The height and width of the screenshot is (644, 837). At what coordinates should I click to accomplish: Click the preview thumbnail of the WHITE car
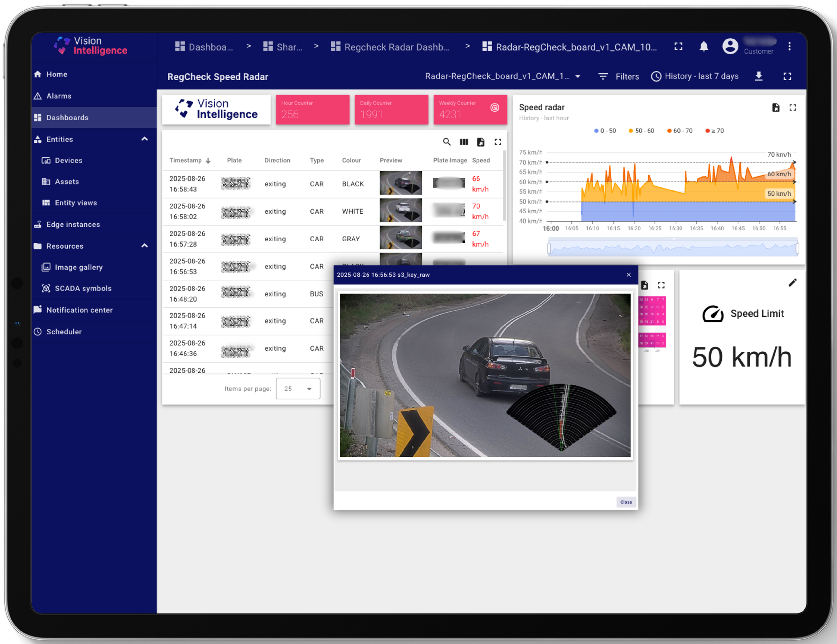tap(400, 211)
